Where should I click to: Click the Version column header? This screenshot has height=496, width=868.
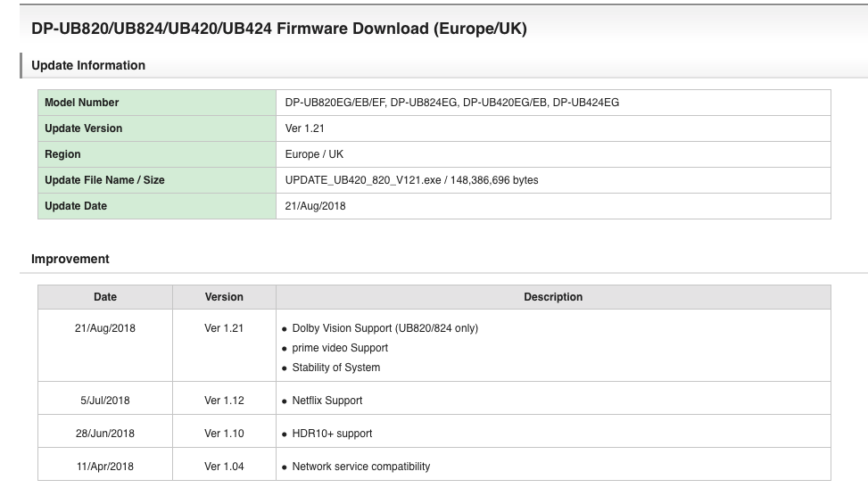[224, 297]
